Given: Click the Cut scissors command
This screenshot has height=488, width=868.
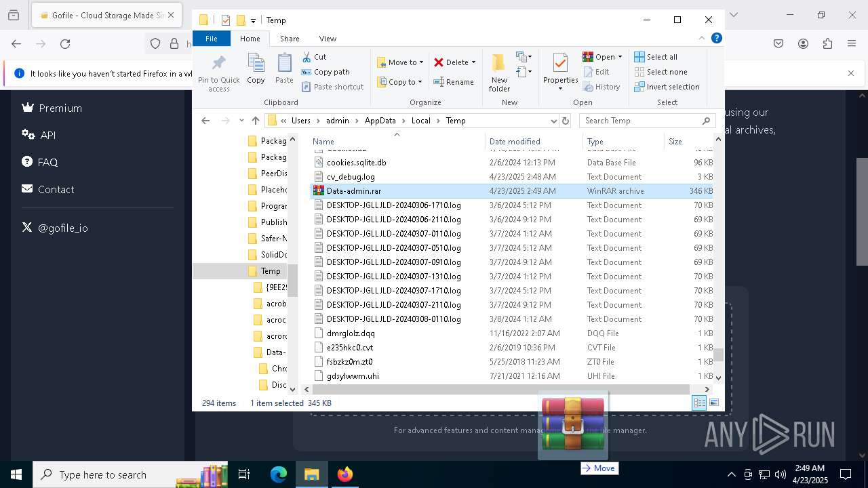Looking at the screenshot, I should click(x=314, y=57).
